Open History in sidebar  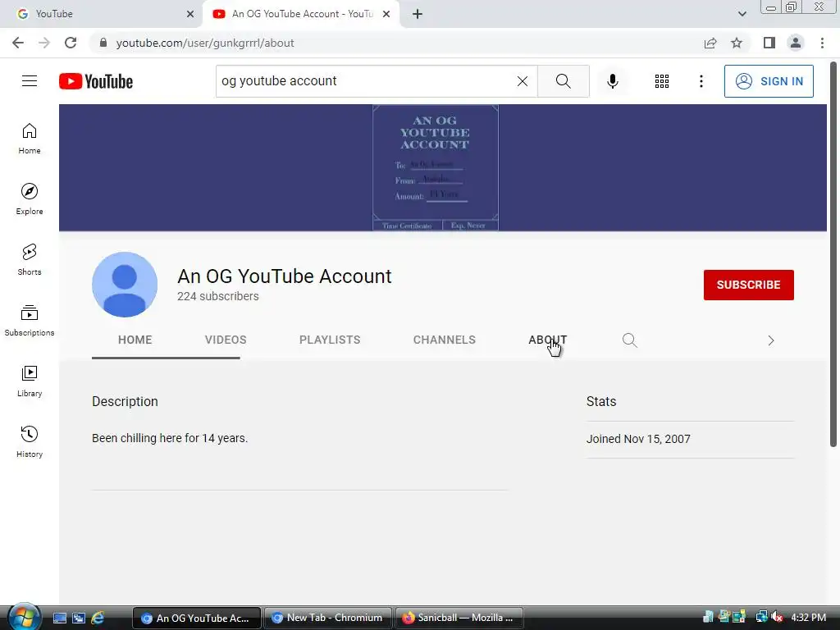[30, 441]
